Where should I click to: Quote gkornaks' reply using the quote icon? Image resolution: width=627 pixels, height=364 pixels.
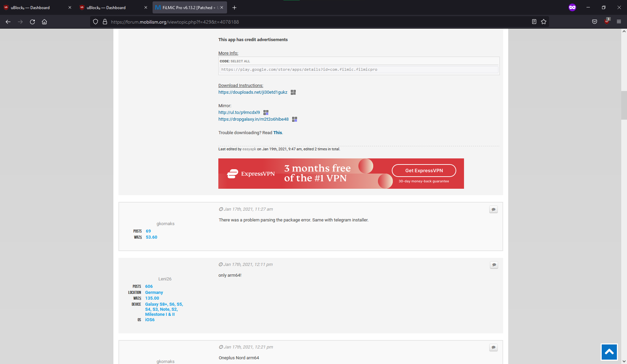(493, 209)
